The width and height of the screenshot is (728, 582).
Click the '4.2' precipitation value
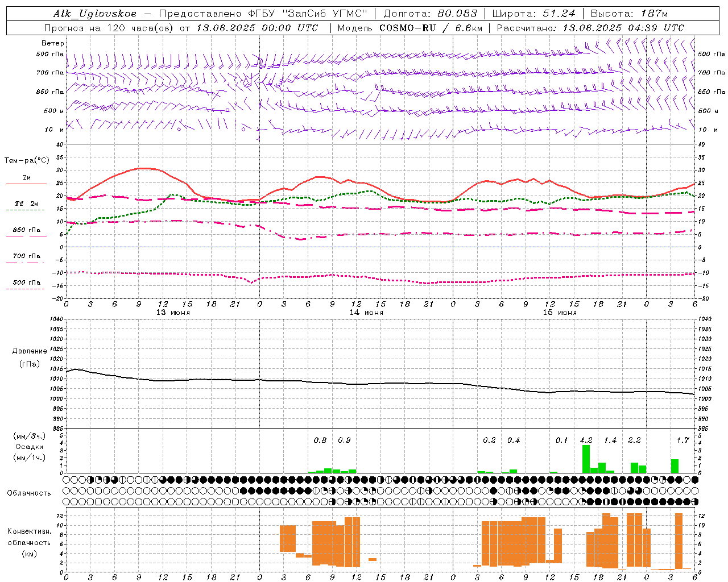click(586, 440)
